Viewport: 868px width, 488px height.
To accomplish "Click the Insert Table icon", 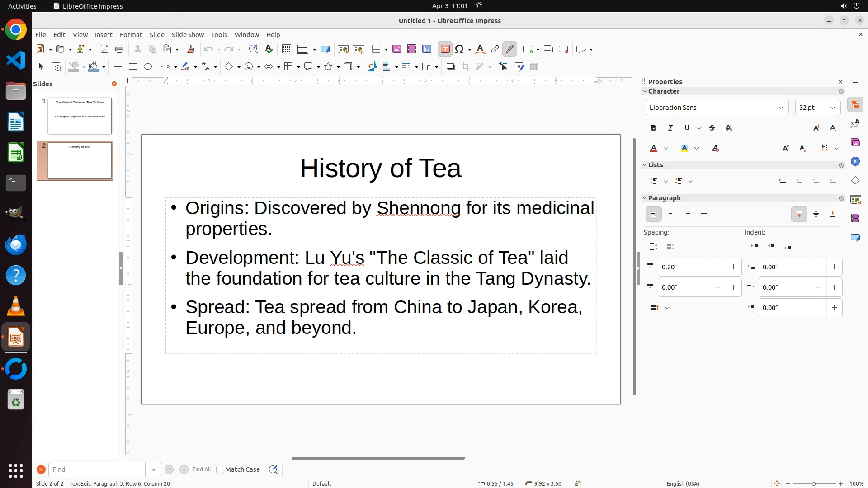I will (x=376, y=49).
